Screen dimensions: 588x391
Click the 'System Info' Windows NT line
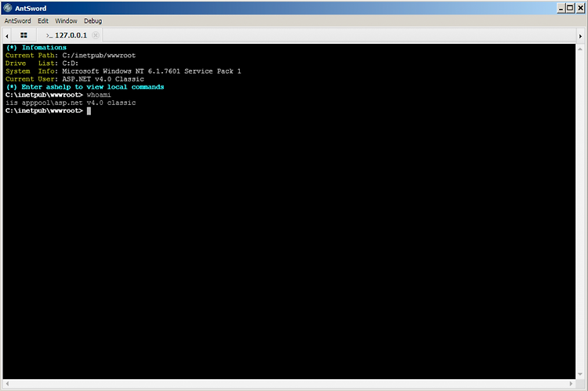click(x=123, y=71)
